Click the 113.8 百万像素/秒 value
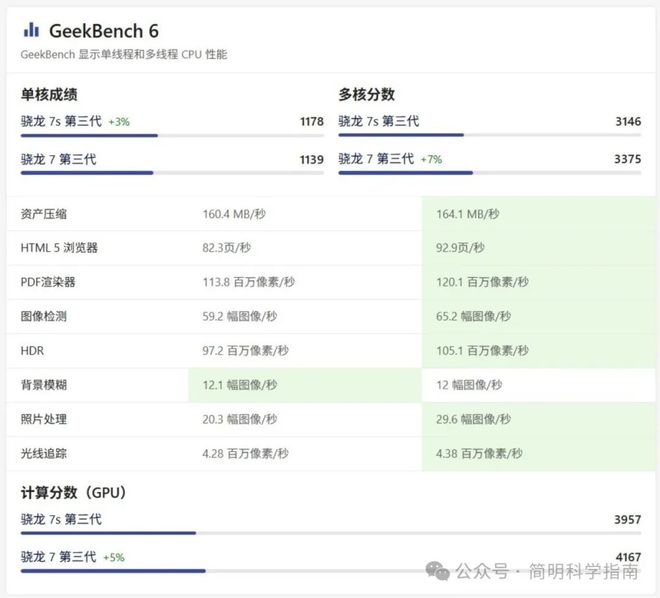 [x=249, y=282]
